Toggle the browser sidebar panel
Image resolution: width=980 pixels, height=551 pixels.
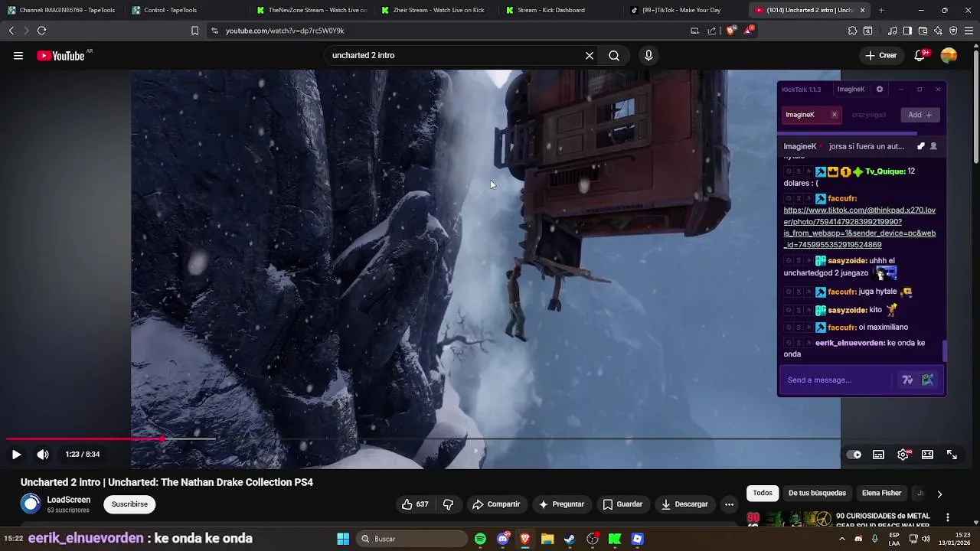point(907,31)
